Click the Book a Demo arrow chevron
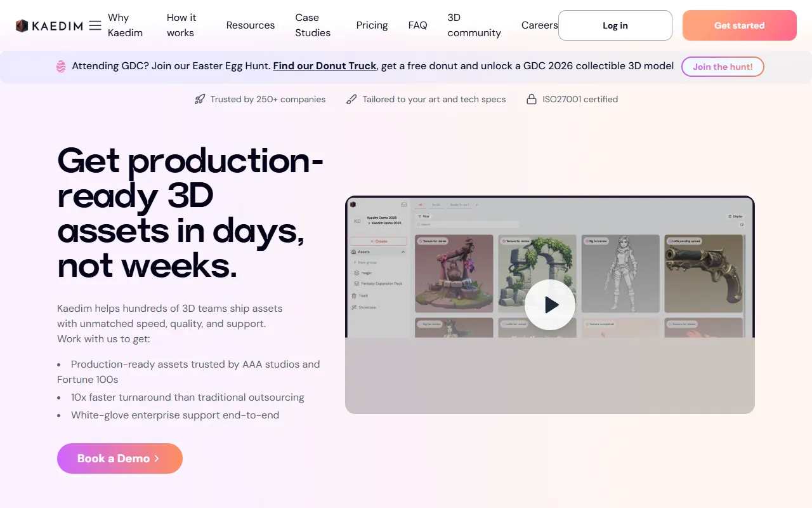 [x=157, y=458]
